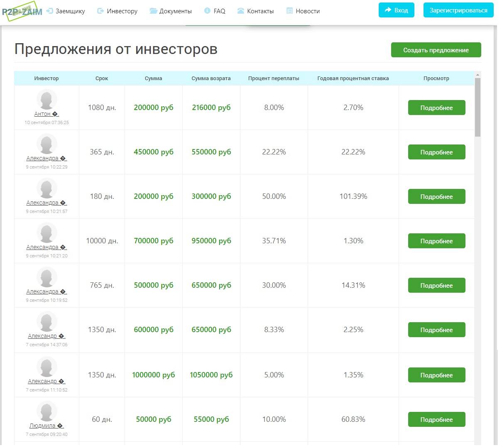Viewport: 502px width, 448px height.
Task: Click the Годовая процентная ставка column header
Action: tap(353, 78)
